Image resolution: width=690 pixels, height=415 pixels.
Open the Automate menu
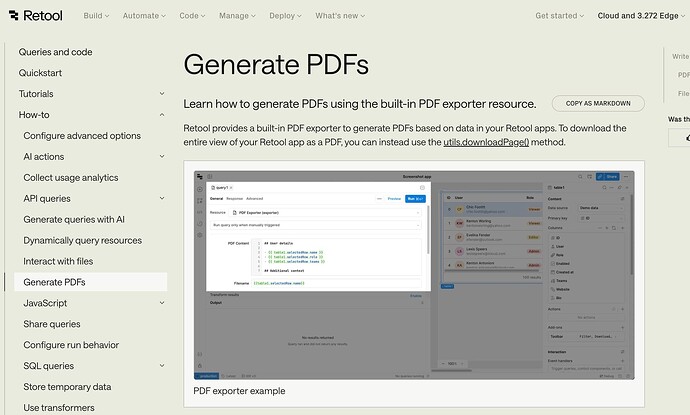click(144, 16)
